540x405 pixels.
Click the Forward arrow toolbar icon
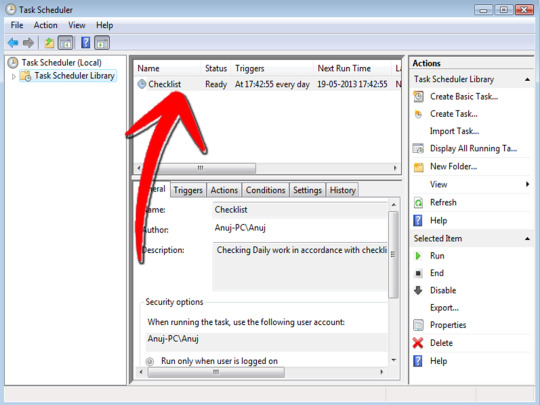(28, 43)
